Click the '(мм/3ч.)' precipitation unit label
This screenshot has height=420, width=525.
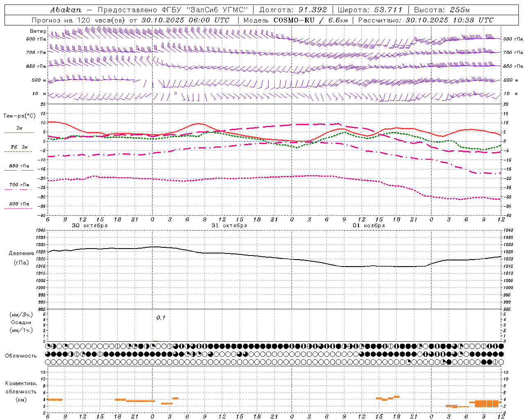tap(21, 315)
